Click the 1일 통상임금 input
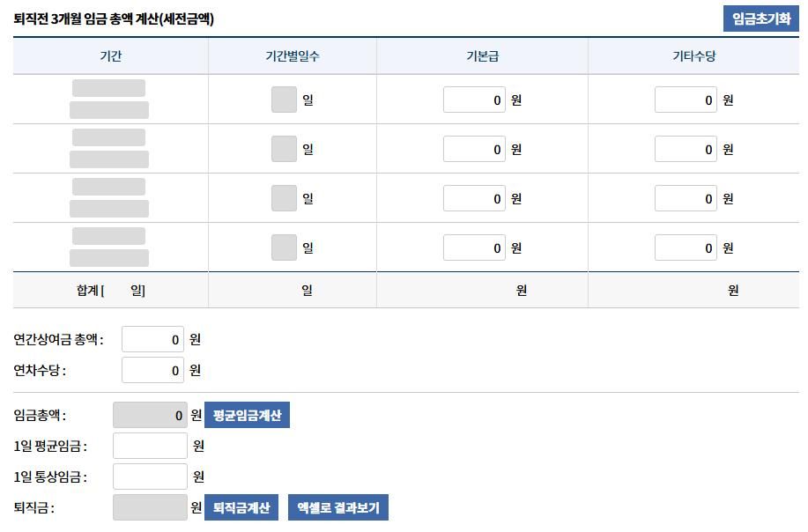Image resolution: width=808 pixels, height=532 pixels. (150, 477)
